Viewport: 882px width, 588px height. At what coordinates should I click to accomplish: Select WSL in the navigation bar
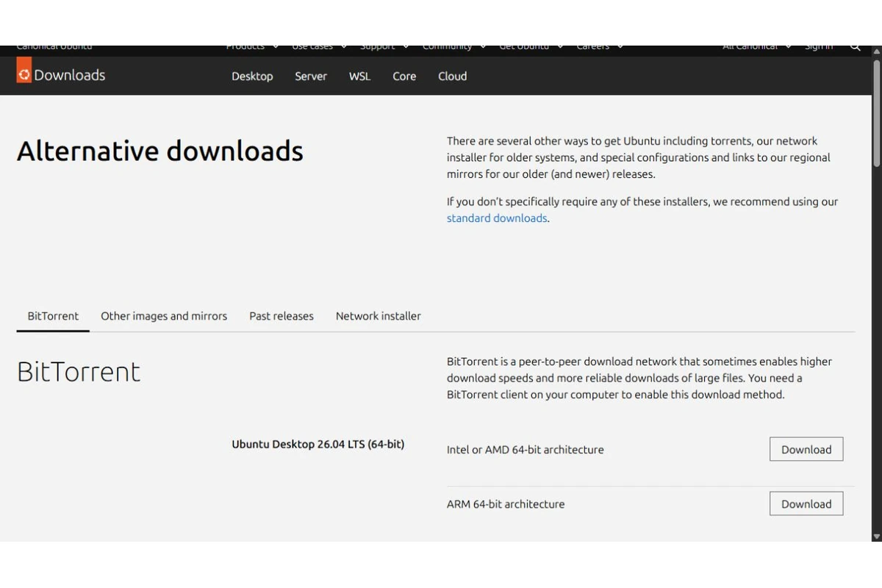(x=359, y=76)
